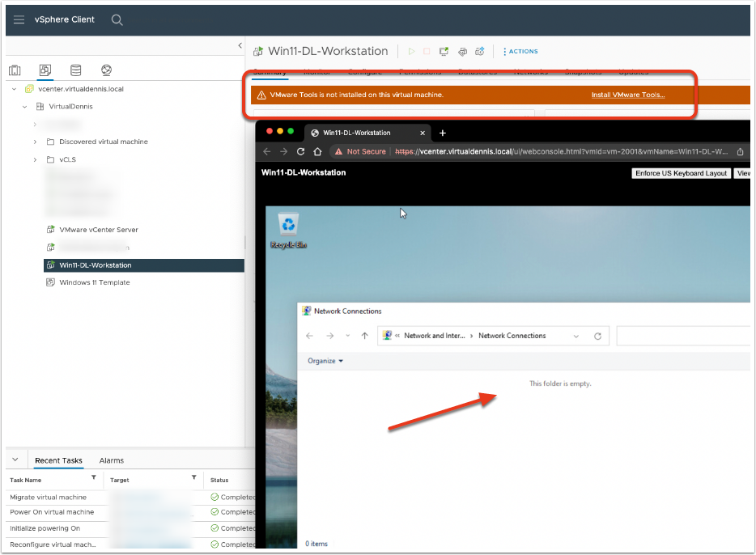
Task: Launch console via VM toolbar console icon
Action: [444, 51]
